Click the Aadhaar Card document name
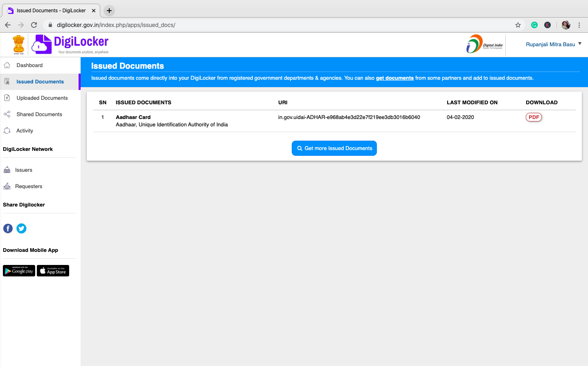The height and width of the screenshot is (368, 588). pos(133,117)
